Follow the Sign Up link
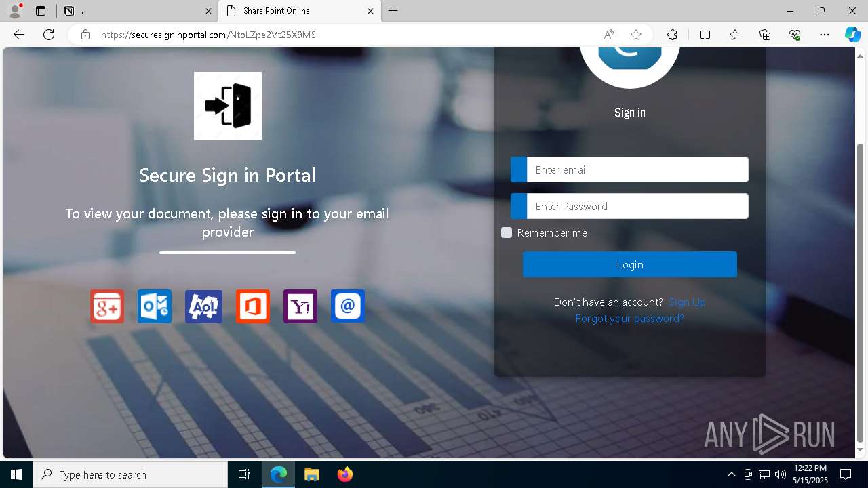868x488 pixels. (687, 302)
